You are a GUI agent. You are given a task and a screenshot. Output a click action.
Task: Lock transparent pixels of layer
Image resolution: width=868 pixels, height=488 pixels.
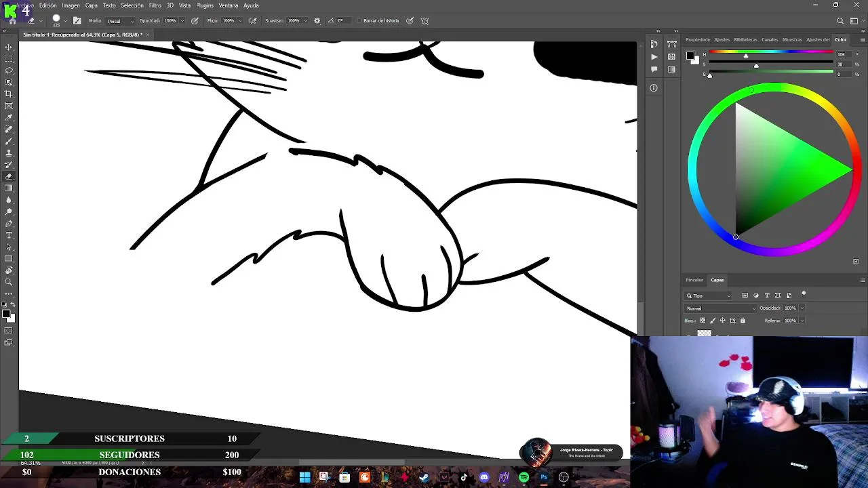pos(703,321)
